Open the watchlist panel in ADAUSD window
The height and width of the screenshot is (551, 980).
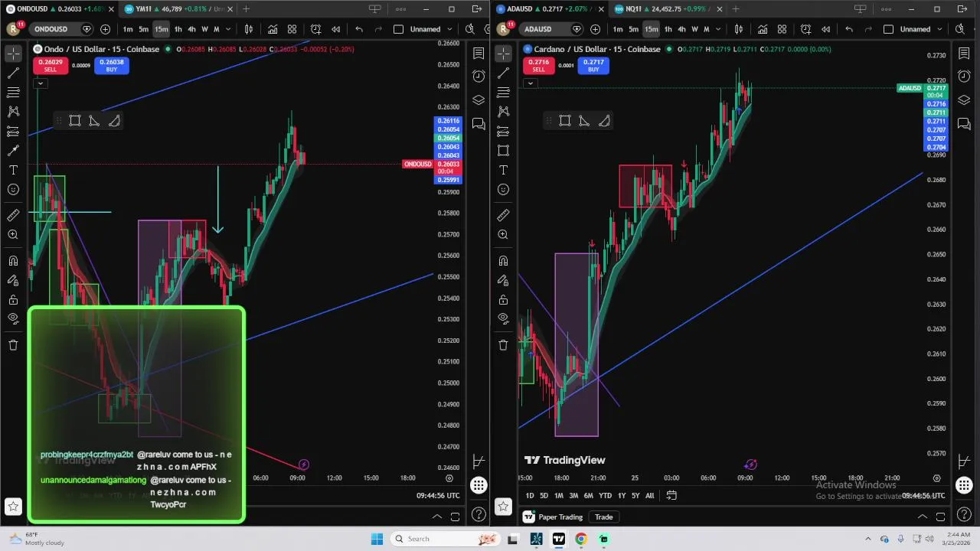964,54
